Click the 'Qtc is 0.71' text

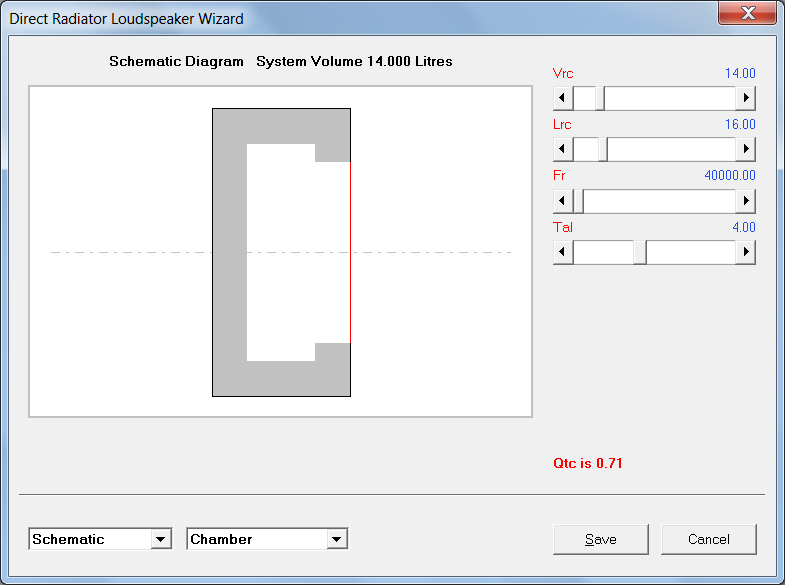click(588, 463)
